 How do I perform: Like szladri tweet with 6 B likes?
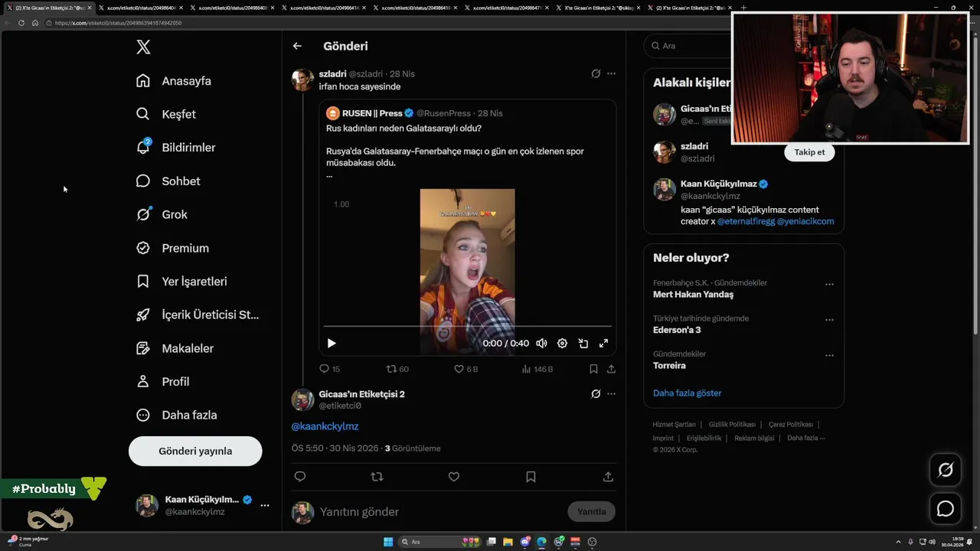point(465,369)
